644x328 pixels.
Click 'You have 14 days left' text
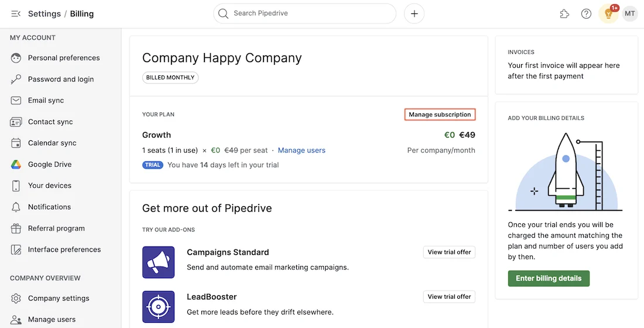[223, 165]
